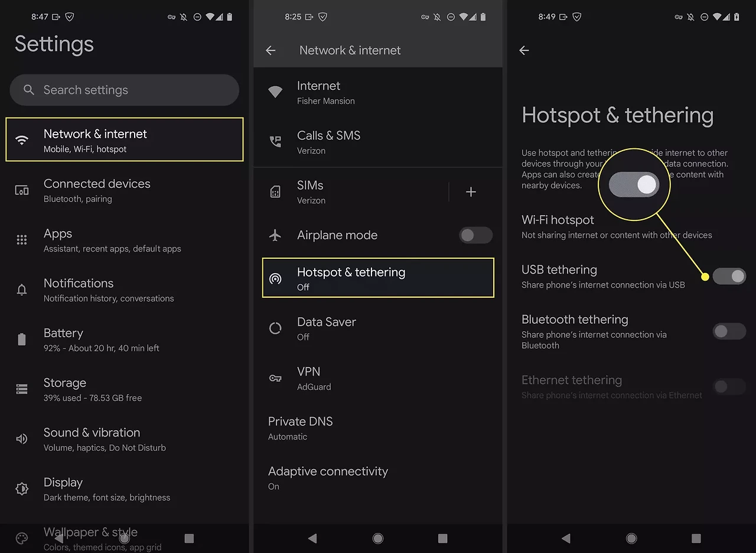
Task: Open Storage settings
Action: 125,389
